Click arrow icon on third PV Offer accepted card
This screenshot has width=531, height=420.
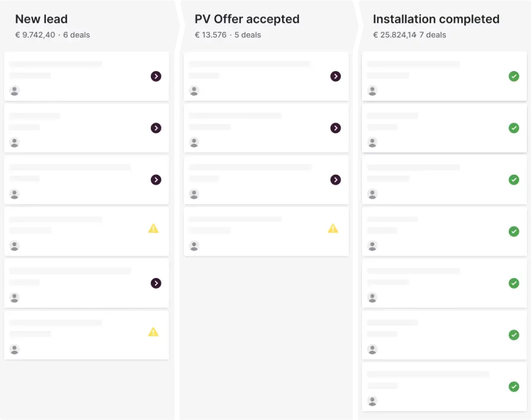[x=336, y=180]
